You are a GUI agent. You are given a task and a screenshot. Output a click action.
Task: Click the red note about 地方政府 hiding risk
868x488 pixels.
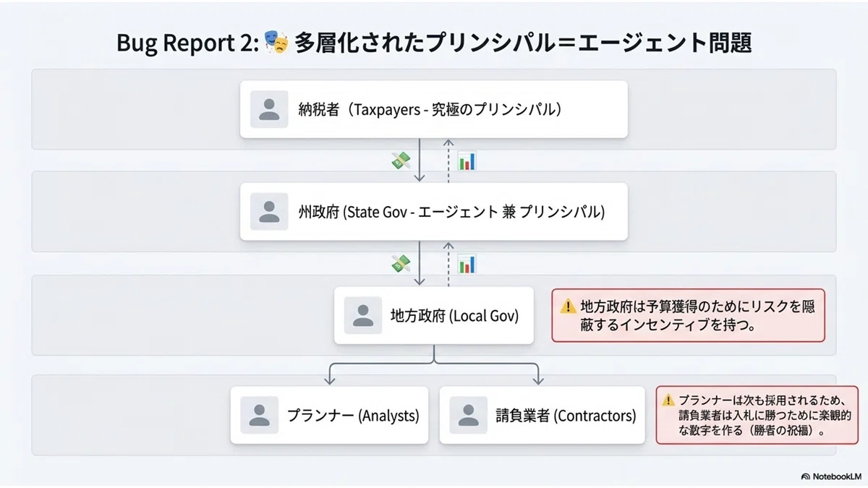[x=689, y=315]
